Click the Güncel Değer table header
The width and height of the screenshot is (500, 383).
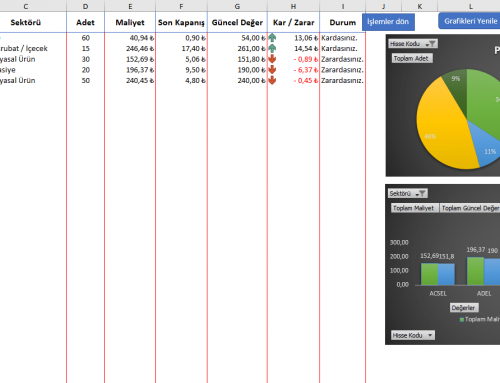pos(237,22)
